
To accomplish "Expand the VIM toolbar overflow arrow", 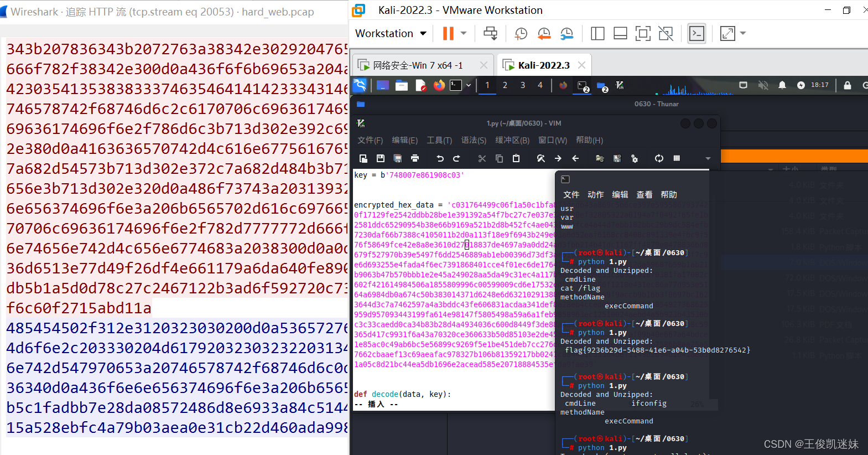I will 708,159.
